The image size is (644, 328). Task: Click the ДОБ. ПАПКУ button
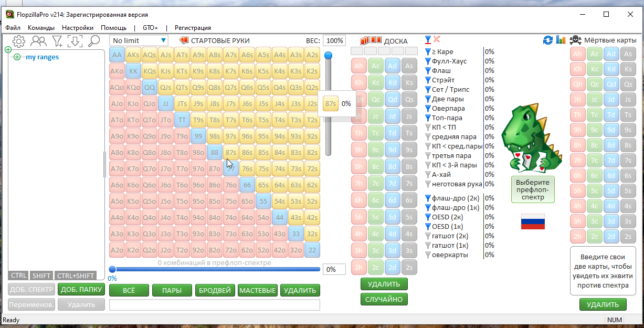81,289
